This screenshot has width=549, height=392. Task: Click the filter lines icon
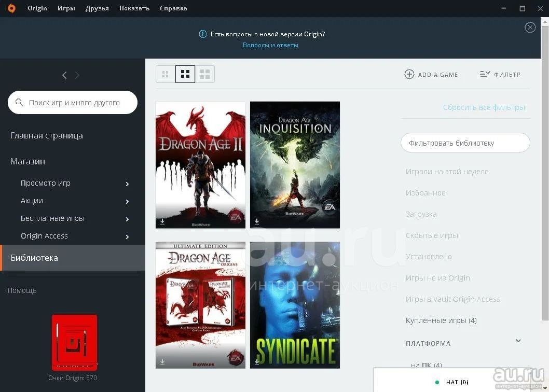coord(485,74)
